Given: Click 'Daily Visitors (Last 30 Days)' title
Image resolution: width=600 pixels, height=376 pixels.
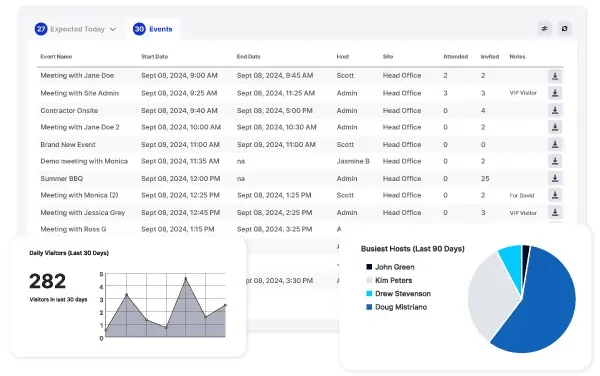Looking at the screenshot, I should point(69,253).
